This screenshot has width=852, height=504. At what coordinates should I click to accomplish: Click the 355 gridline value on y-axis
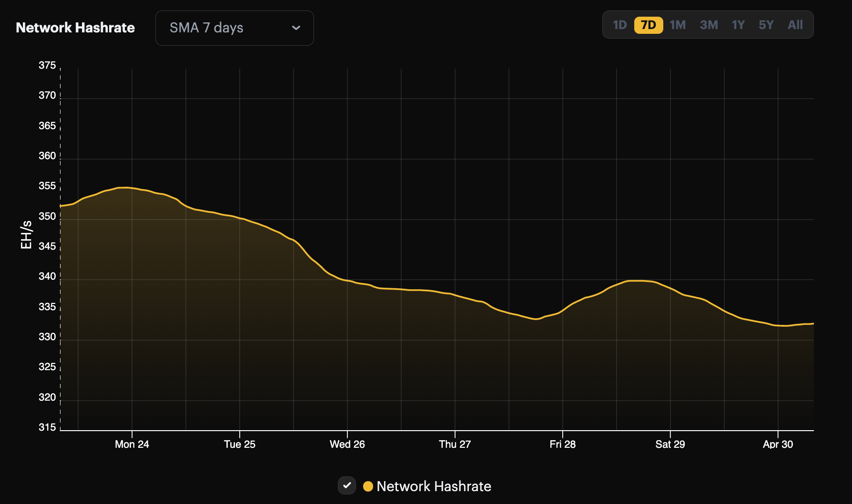pos(48,186)
